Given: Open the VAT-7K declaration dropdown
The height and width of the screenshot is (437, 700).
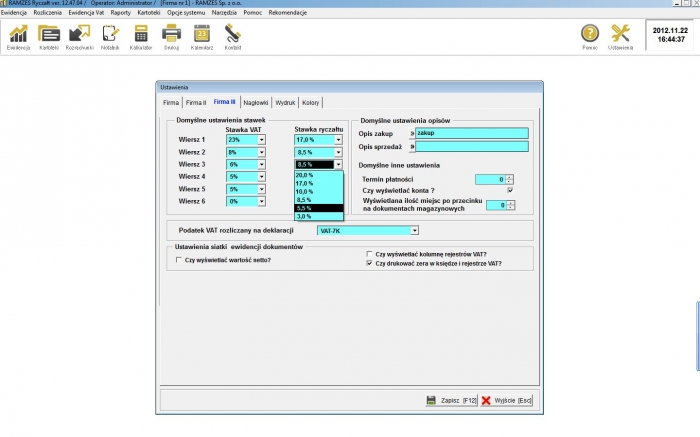Looking at the screenshot, I should pos(415,230).
